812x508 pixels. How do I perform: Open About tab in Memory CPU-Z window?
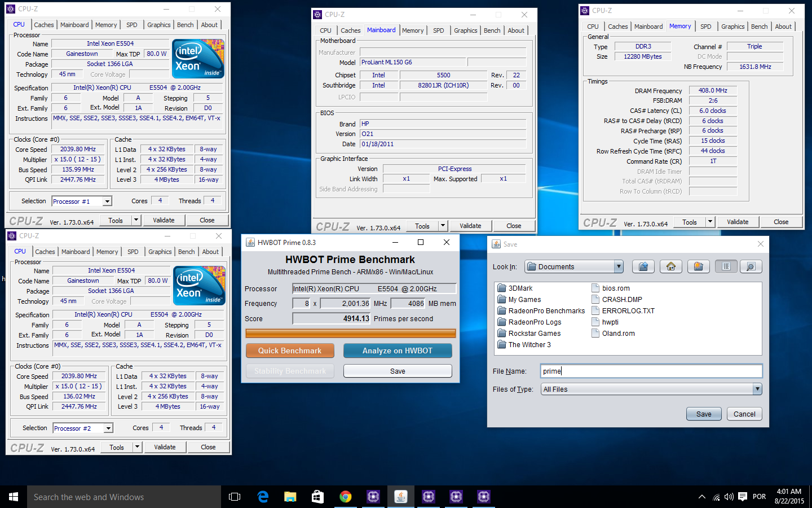coord(783,27)
